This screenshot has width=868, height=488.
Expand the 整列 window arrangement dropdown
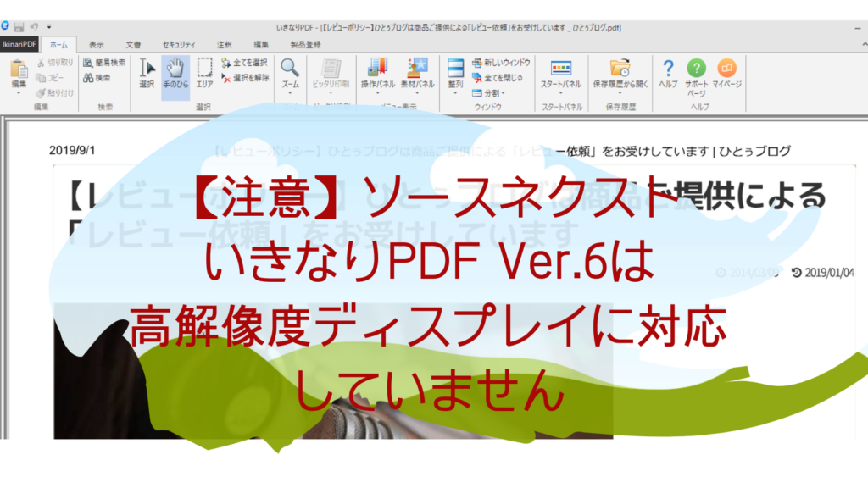click(x=455, y=93)
